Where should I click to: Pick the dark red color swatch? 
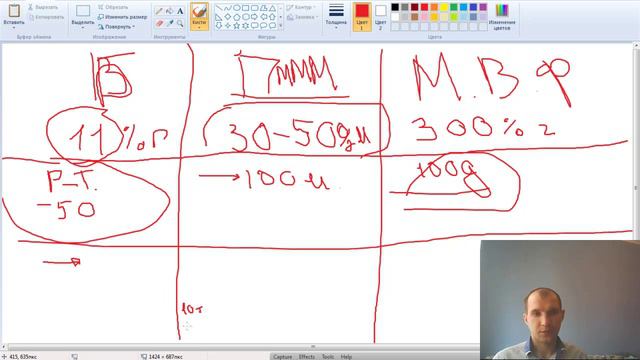click(x=414, y=7)
